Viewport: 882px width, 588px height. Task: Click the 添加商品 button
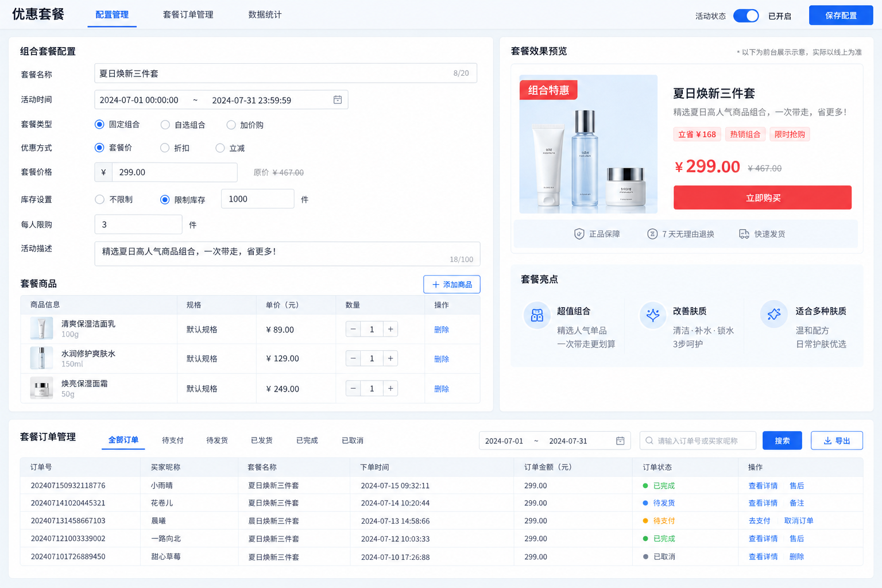click(452, 284)
